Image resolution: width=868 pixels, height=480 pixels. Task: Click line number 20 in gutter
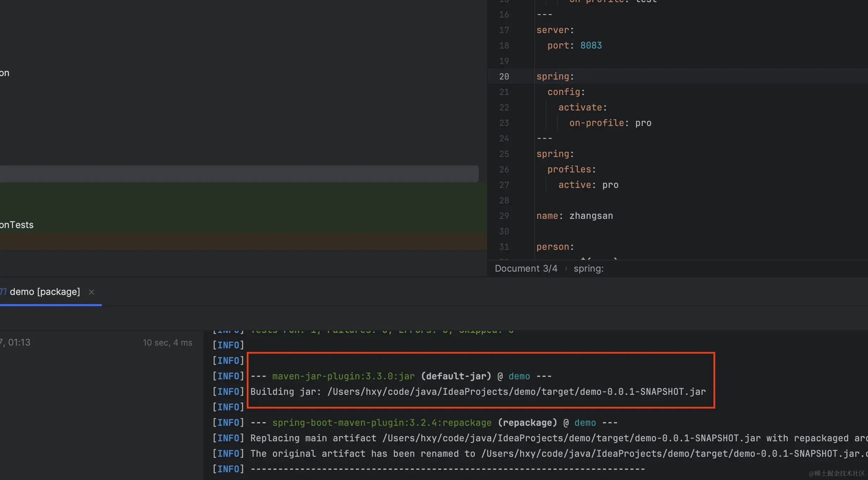[504, 76]
